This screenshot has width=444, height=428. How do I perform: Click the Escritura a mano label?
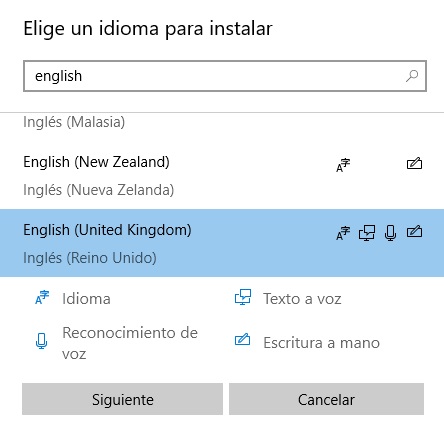pos(322,343)
